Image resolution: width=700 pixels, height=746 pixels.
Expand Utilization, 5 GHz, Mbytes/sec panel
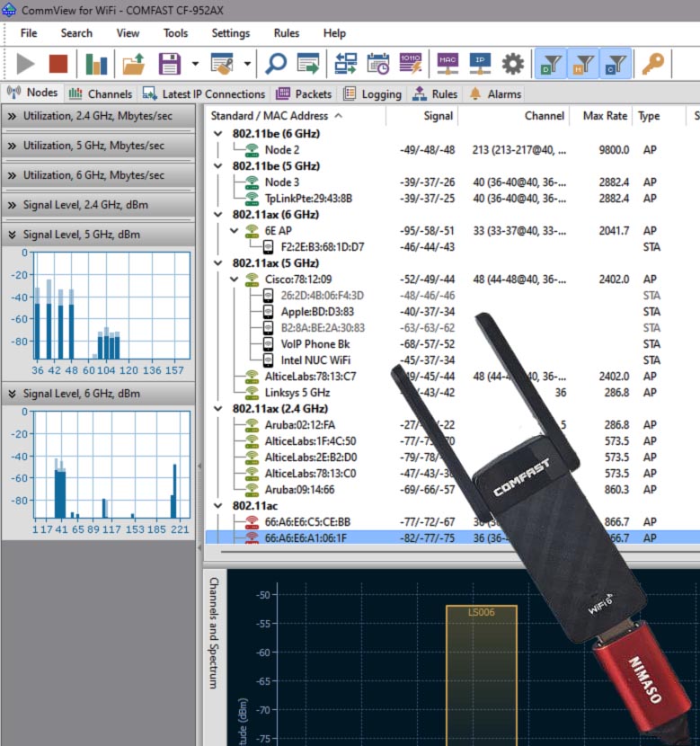click(x=99, y=146)
